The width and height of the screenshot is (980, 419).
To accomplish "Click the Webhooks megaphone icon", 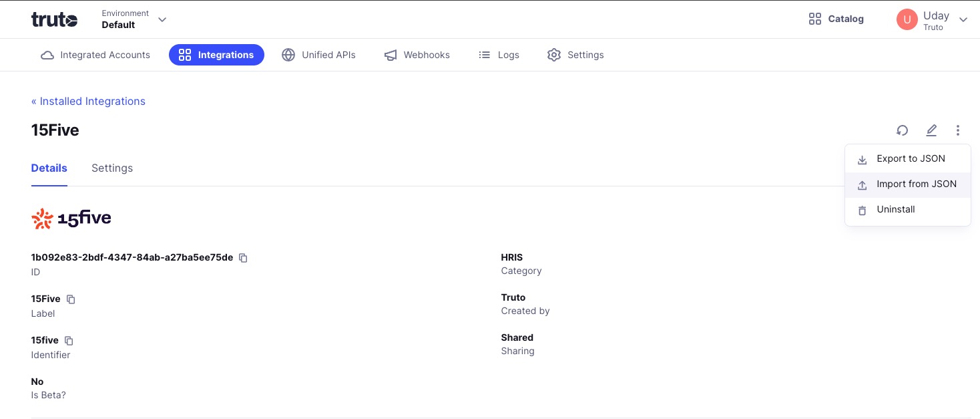I will (x=391, y=55).
